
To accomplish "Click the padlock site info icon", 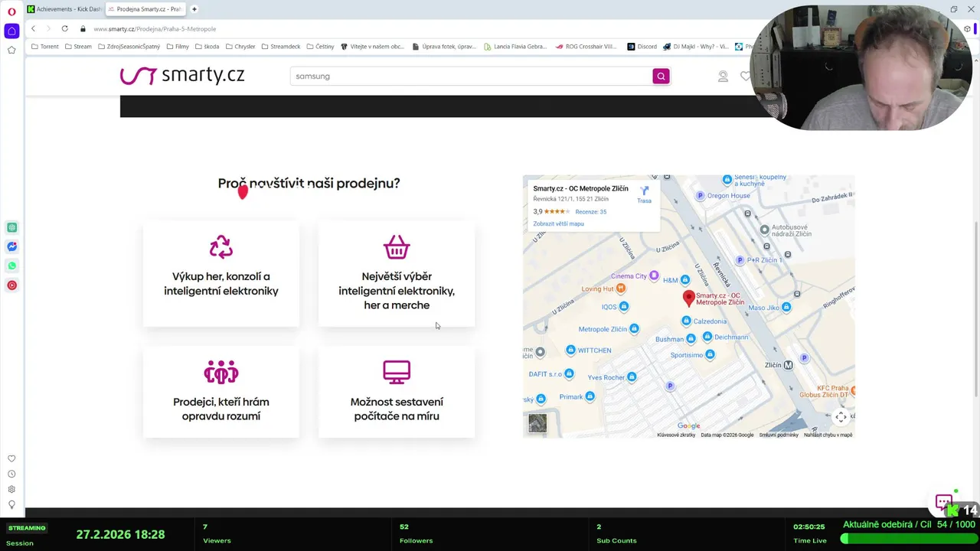I will point(83,29).
